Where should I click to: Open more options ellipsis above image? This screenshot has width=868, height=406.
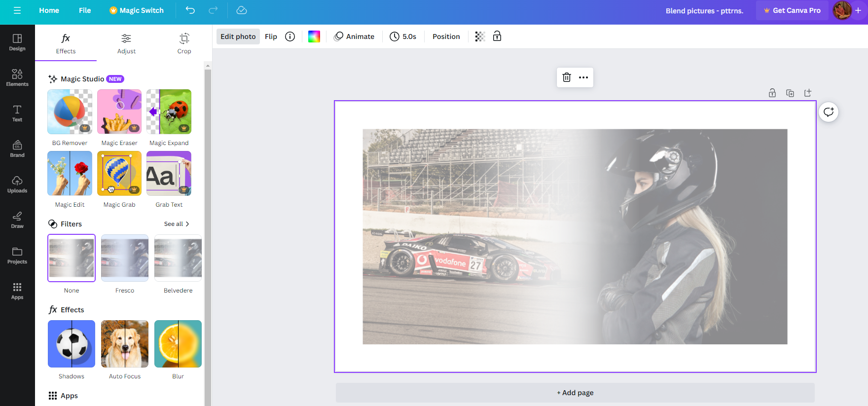pyautogui.click(x=583, y=77)
